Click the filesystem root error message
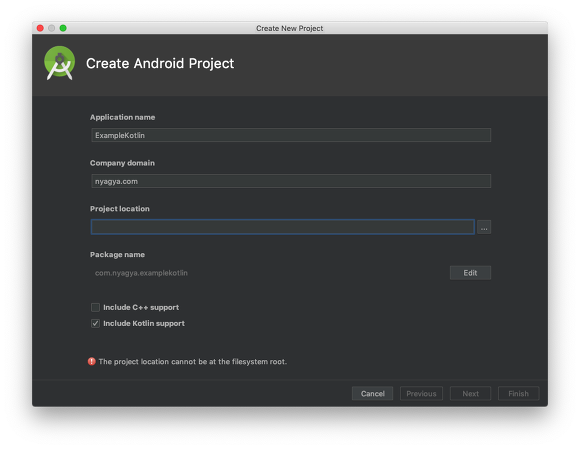The height and width of the screenshot is (449, 580). click(193, 362)
